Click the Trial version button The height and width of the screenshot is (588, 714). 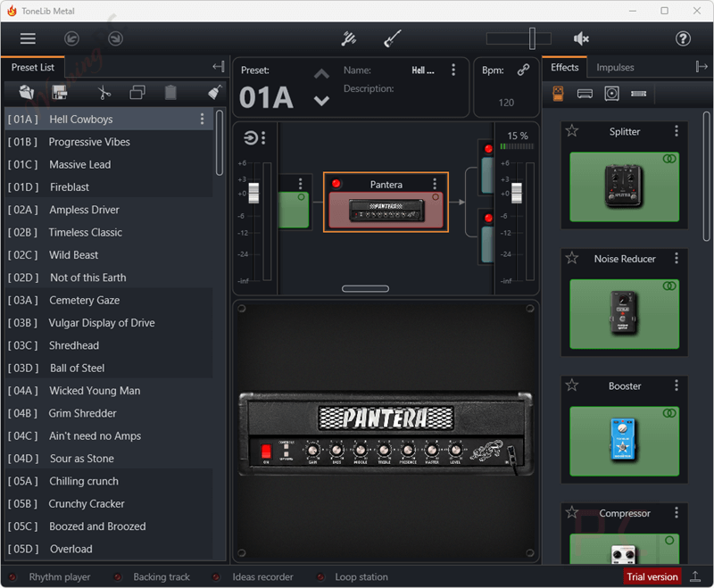pos(652,577)
